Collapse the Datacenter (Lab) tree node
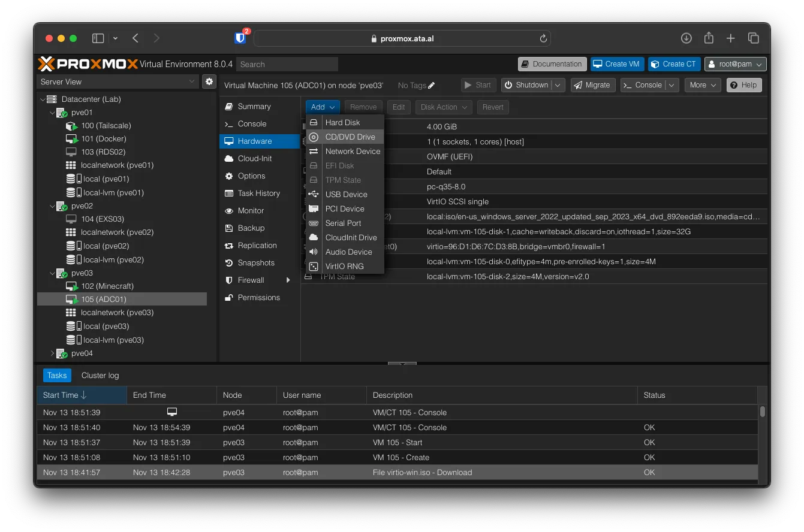This screenshot has height=532, width=804. pos(42,99)
